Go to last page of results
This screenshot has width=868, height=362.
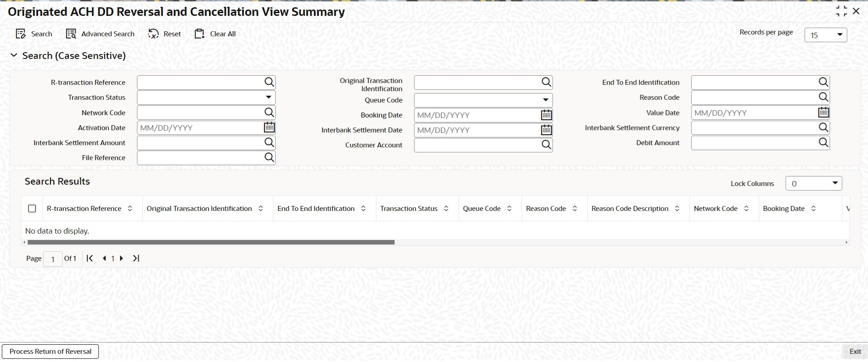point(136,258)
